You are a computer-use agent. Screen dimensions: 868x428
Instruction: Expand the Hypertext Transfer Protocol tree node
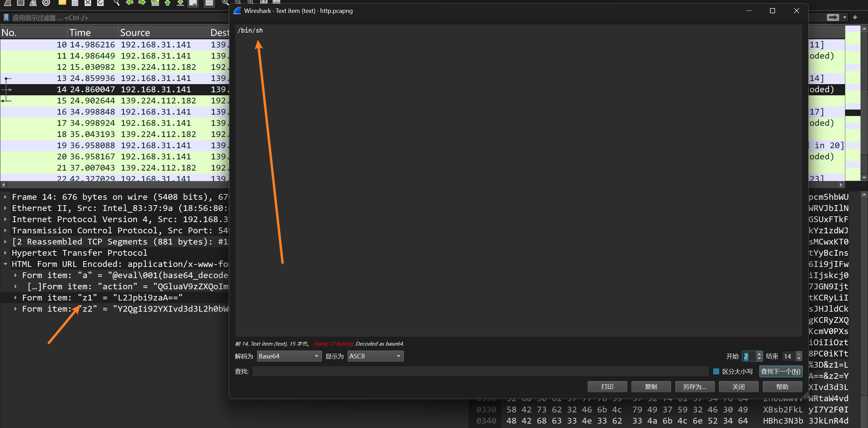pos(5,253)
